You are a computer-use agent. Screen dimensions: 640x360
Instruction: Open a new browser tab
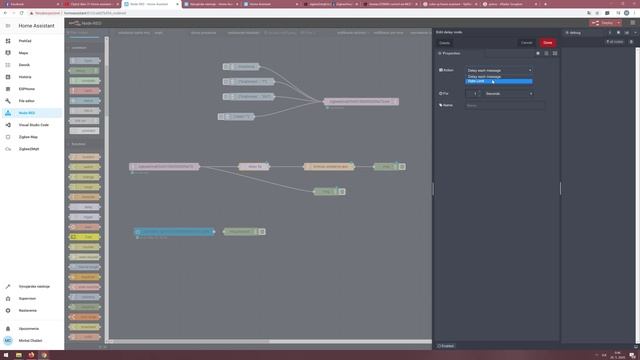[545, 4]
